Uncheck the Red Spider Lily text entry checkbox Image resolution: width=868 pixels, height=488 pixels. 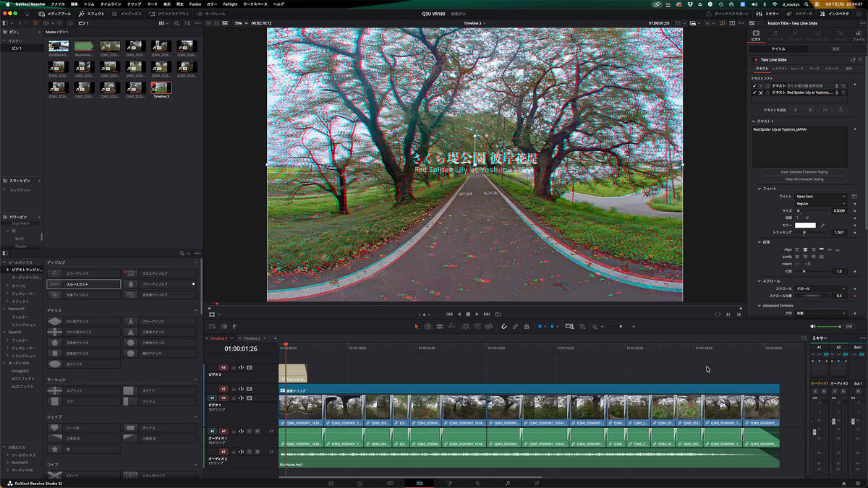tap(754, 93)
